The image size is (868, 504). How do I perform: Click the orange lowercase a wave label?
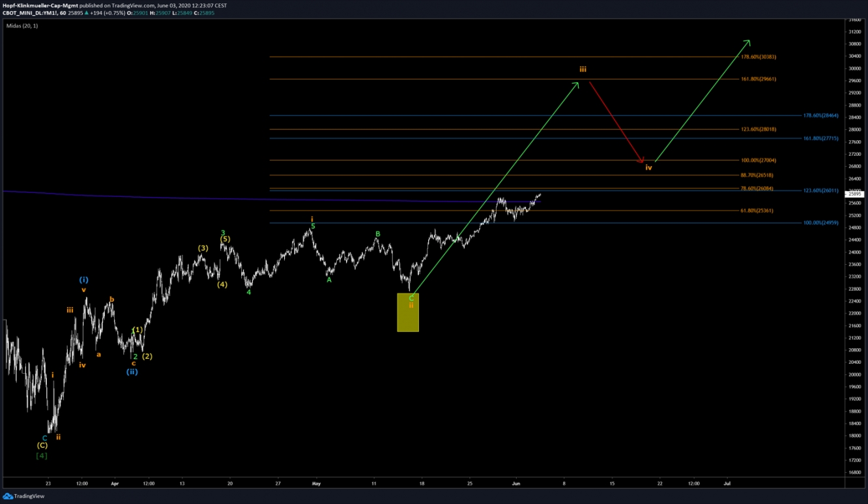click(x=98, y=355)
